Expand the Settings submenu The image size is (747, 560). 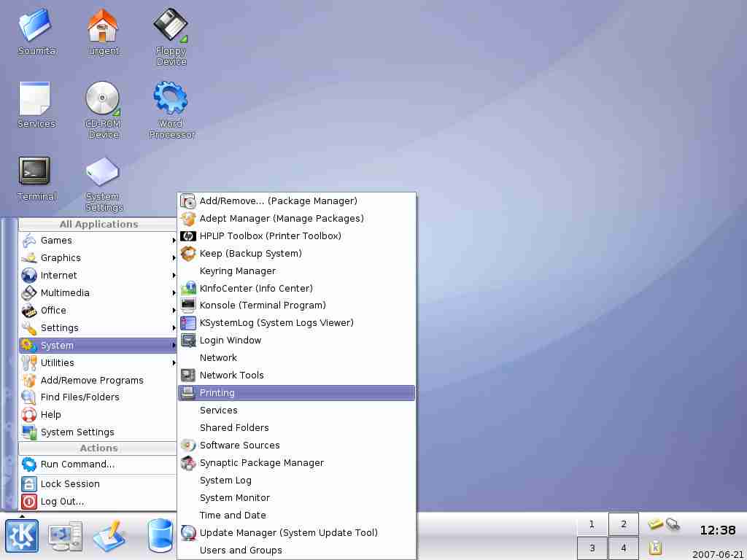click(98, 328)
